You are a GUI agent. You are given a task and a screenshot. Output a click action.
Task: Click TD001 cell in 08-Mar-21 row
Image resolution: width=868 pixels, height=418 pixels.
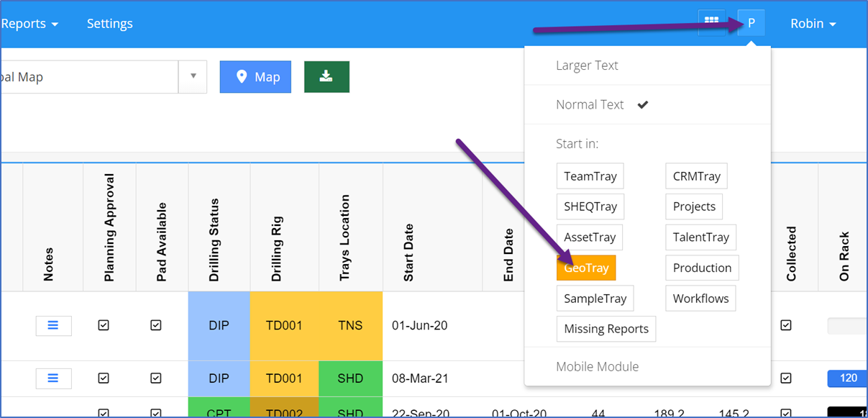[x=285, y=378]
